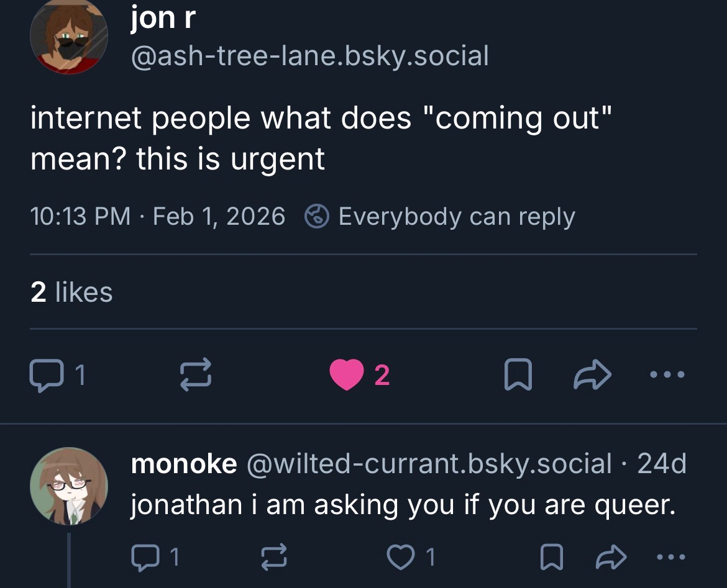
Task: Click the jon r display name
Action: [163, 18]
